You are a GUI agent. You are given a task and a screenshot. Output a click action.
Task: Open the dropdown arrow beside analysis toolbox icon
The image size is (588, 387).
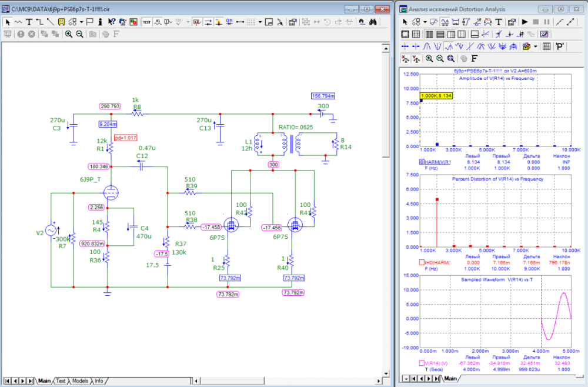pyautogui.click(x=535, y=46)
